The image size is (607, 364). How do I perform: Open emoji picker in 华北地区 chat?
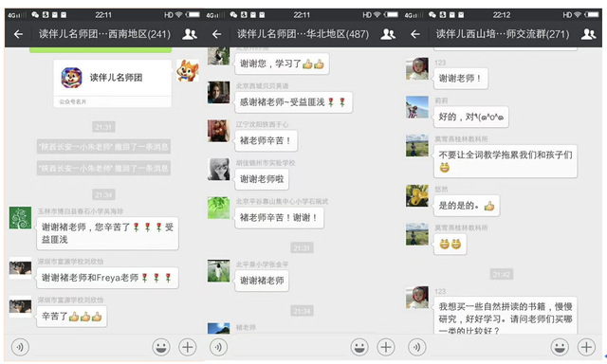point(359,347)
